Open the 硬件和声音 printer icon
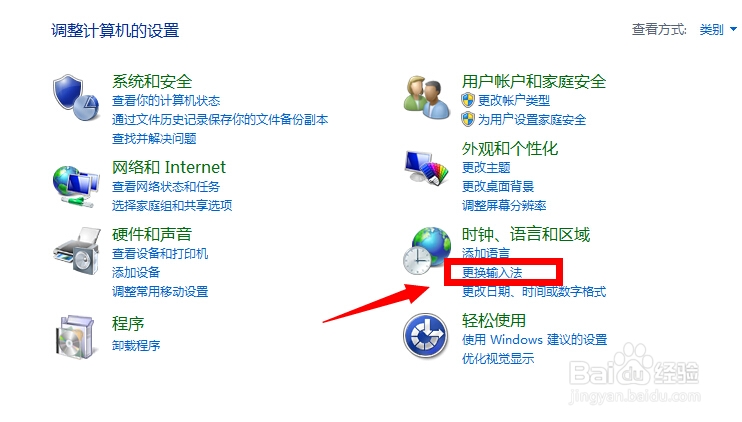742x422 pixels. 77,250
